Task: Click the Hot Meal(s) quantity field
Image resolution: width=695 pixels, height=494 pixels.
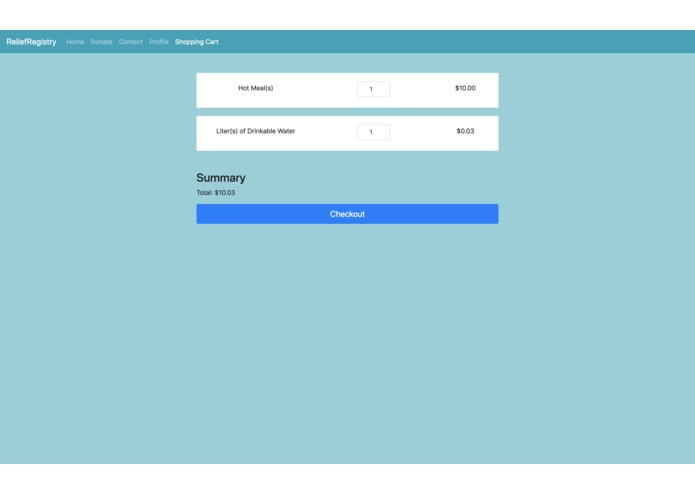Action: [x=373, y=89]
